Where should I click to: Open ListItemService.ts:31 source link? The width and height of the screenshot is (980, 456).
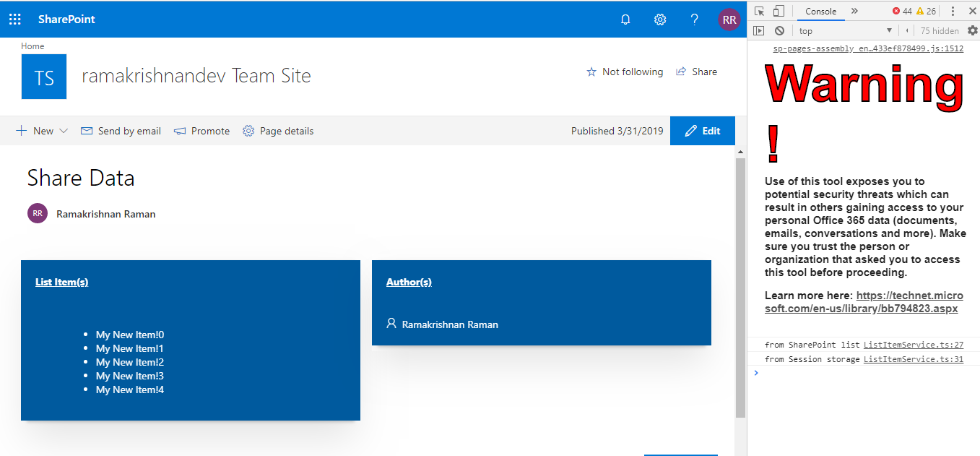coord(914,359)
